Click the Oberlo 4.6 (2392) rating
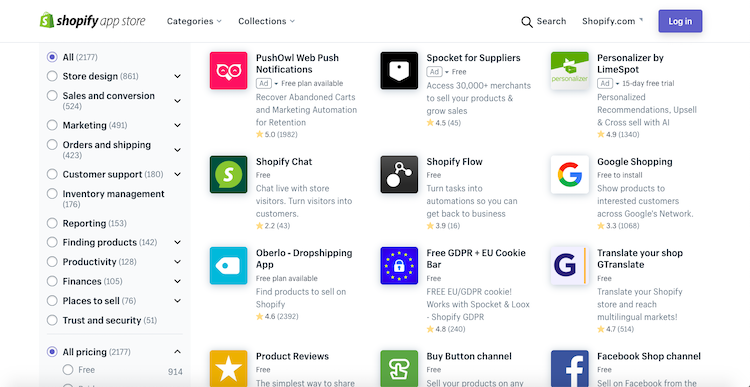The width and height of the screenshot is (750, 387). click(x=276, y=316)
